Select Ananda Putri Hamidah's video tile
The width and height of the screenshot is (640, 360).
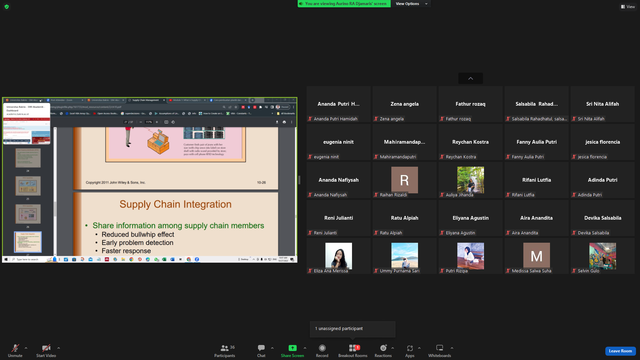[x=338, y=104]
